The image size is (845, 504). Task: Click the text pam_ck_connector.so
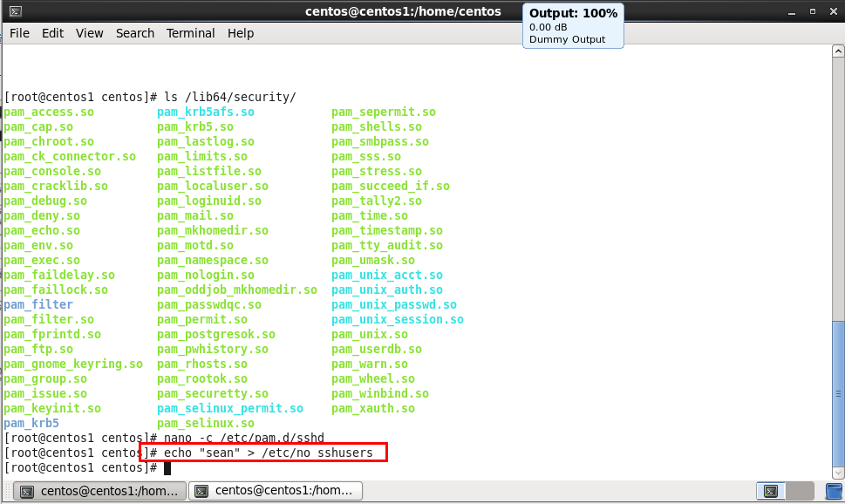point(70,157)
